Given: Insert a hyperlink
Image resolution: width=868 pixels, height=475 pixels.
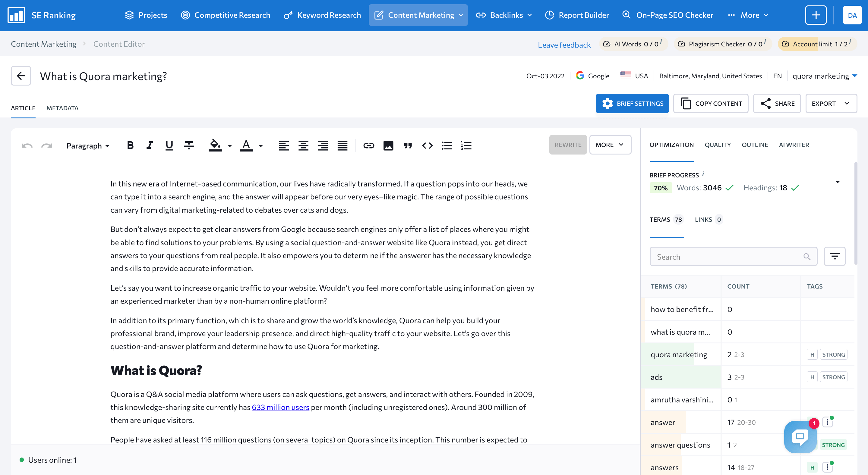Looking at the screenshot, I should click(369, 145).
